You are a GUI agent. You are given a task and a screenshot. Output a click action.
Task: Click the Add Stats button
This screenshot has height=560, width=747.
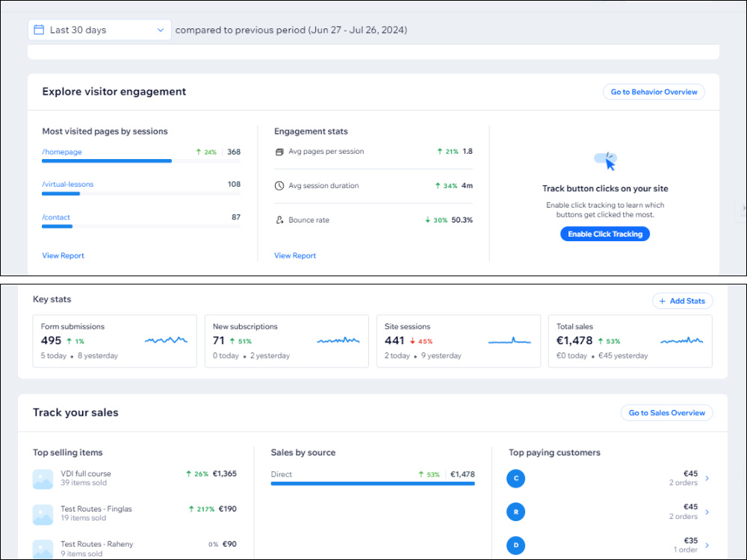(x=682, y=301)
